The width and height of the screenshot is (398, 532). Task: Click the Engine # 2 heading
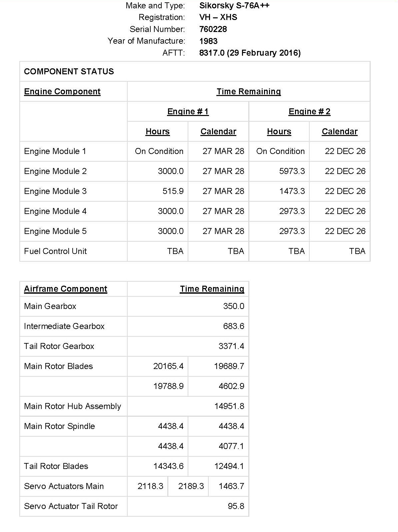[x=309, y=112]
